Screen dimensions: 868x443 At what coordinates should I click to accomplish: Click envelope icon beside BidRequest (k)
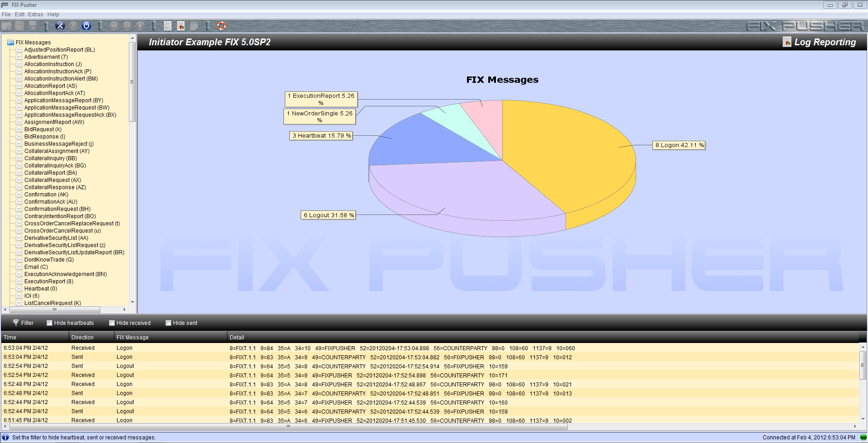pos(19,129)
